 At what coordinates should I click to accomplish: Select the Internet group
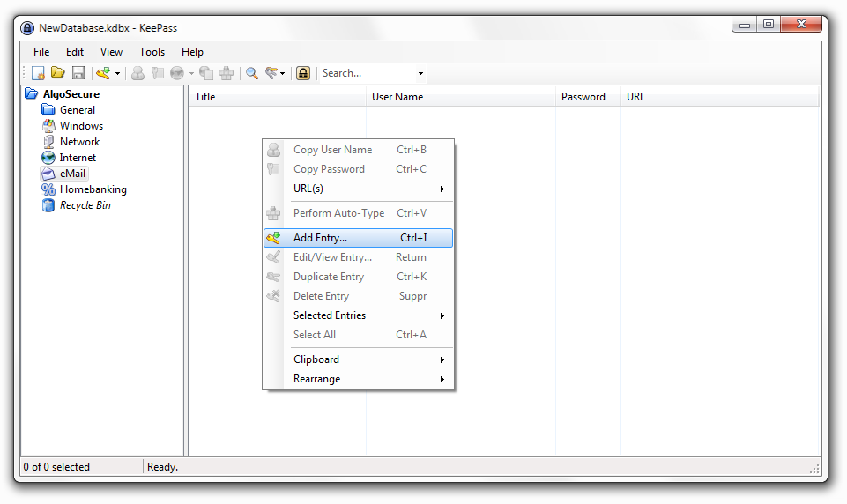78,158
